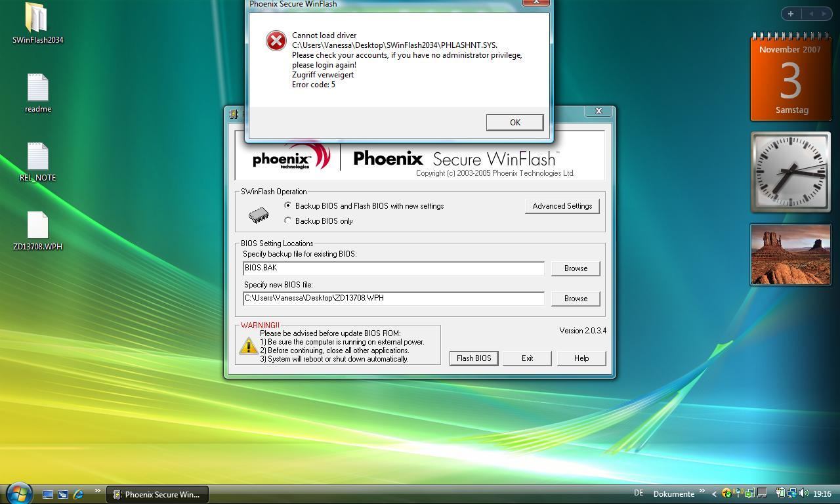Viewport: 840px width, 504px height.
Task: Select Backup BIOS and Flash BIOS radio option
Action: (287, 205)
